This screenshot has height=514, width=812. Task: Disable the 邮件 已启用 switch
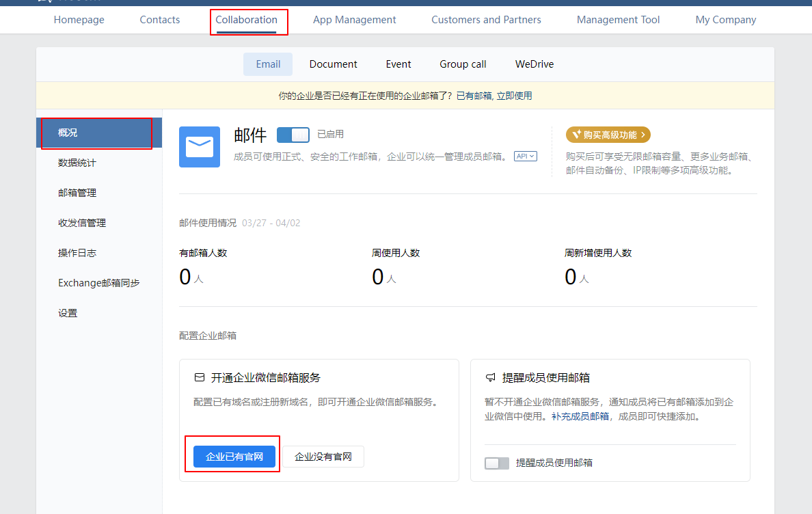click(x=293, y=135)
